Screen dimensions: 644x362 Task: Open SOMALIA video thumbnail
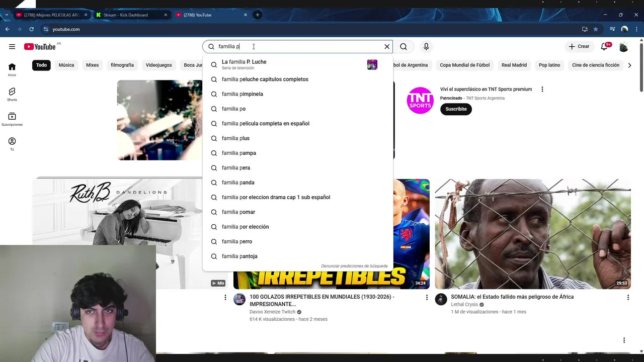(x=533, y=234)
